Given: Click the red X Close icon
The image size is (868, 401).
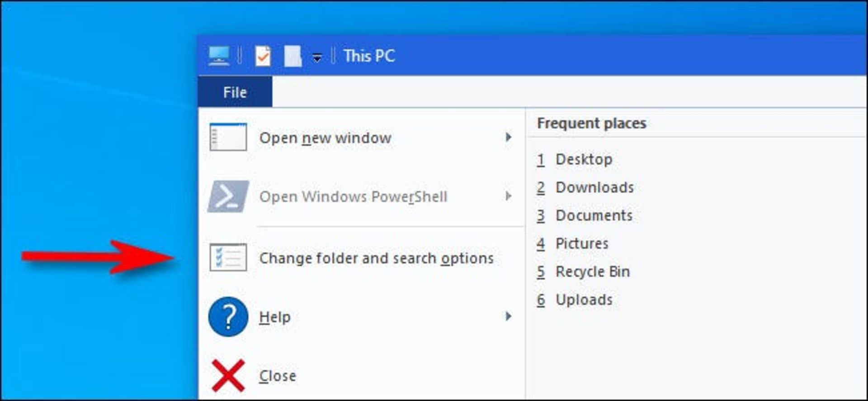Looking at the screenshot, I should click(228, 375).
